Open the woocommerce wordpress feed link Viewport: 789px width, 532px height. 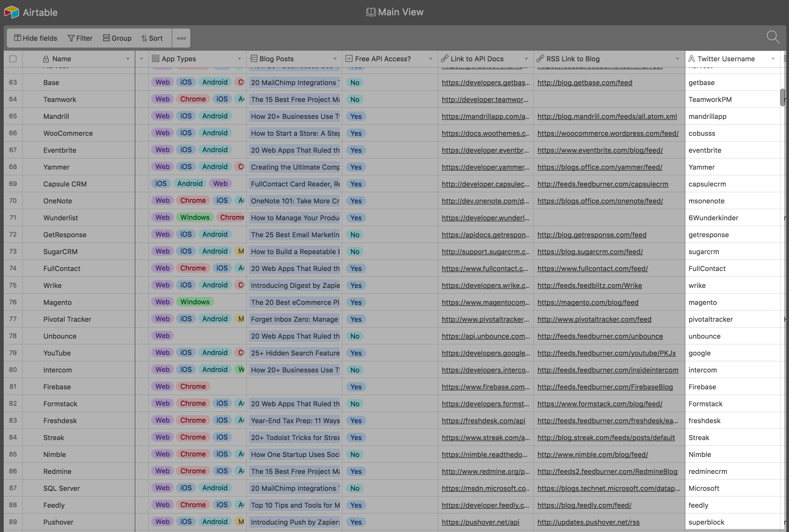608,133
